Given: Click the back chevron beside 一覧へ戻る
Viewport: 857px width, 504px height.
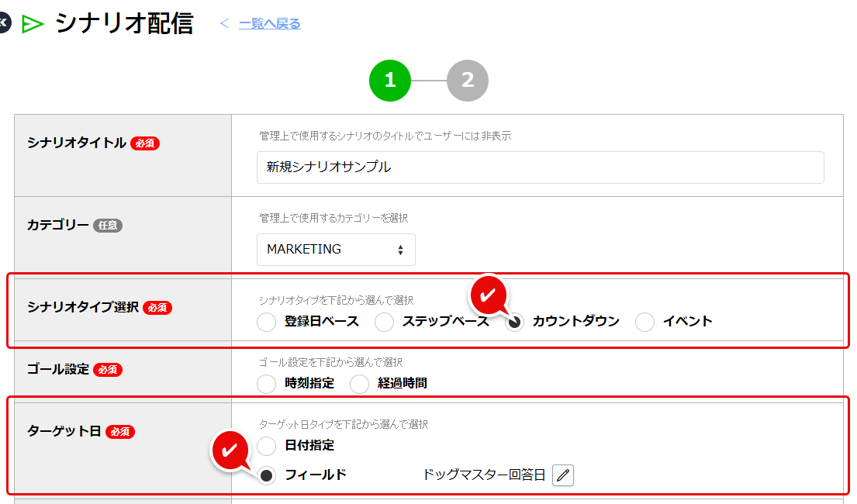Looking at the screenshot, I should coord(225,24).
